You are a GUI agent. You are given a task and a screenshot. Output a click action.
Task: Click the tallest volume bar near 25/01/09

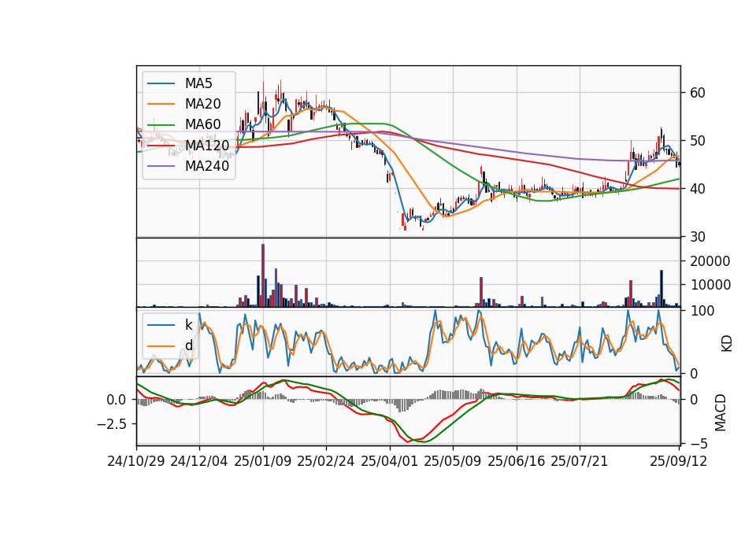point(263,275)
